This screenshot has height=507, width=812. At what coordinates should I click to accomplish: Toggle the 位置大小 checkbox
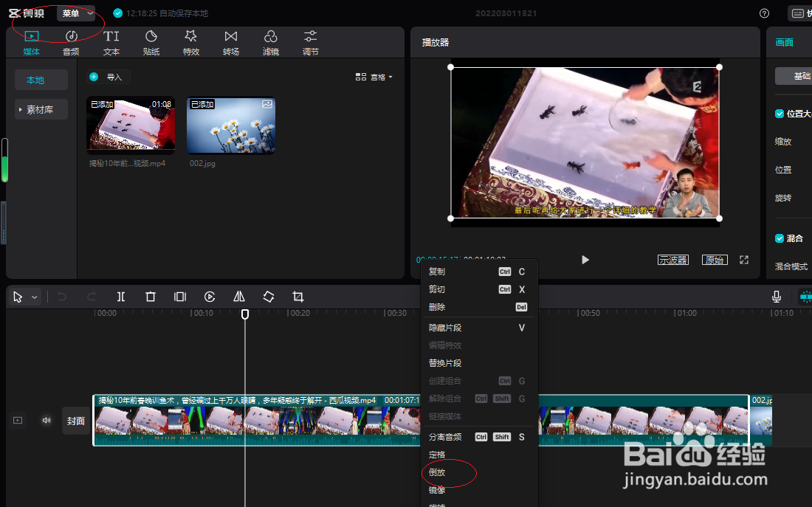[x=780, y=114]
